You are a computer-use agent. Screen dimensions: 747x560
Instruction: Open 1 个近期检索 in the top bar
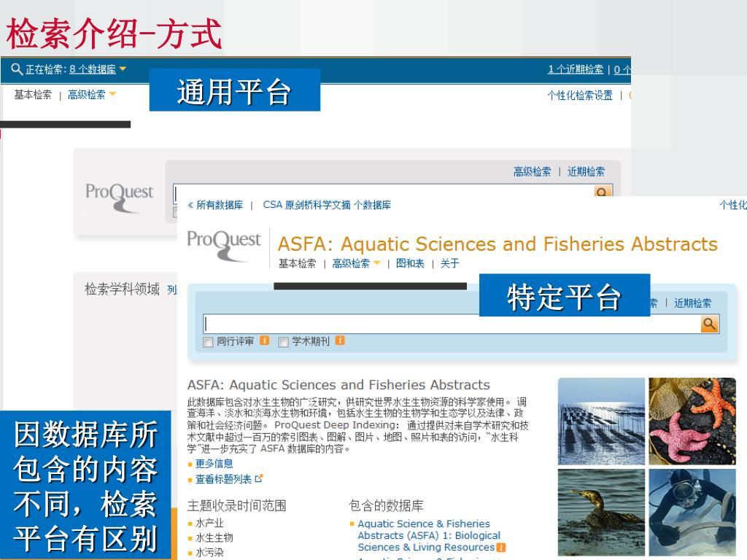click(576, 69)
